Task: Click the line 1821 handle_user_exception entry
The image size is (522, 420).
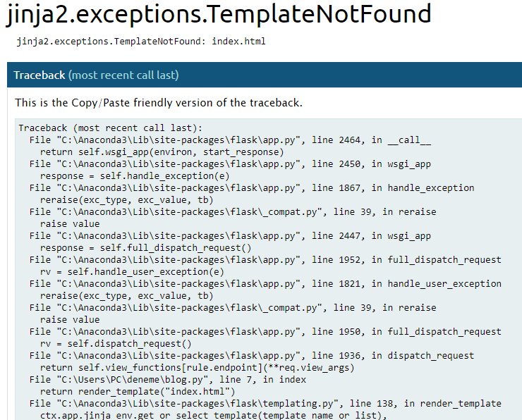Action: 265,284
